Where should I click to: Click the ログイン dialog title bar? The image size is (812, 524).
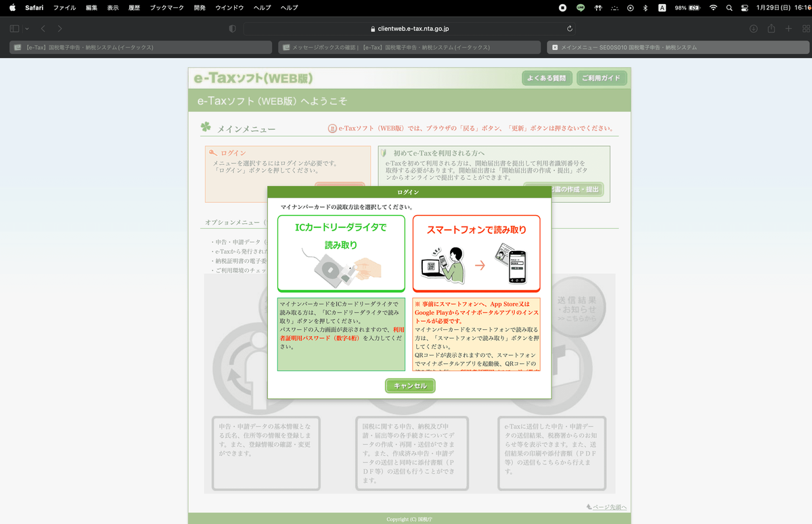pyautogui.click(x=409, y=193)
